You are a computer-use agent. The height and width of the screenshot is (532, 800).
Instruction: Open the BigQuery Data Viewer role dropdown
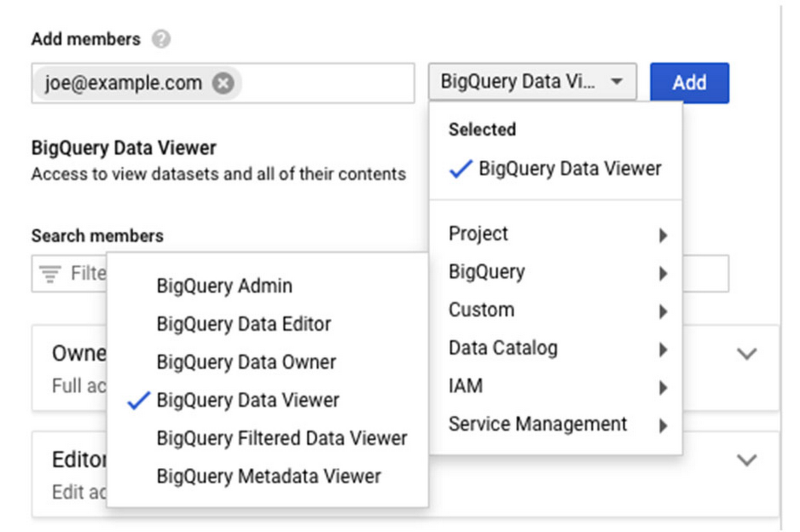(532, 83)
